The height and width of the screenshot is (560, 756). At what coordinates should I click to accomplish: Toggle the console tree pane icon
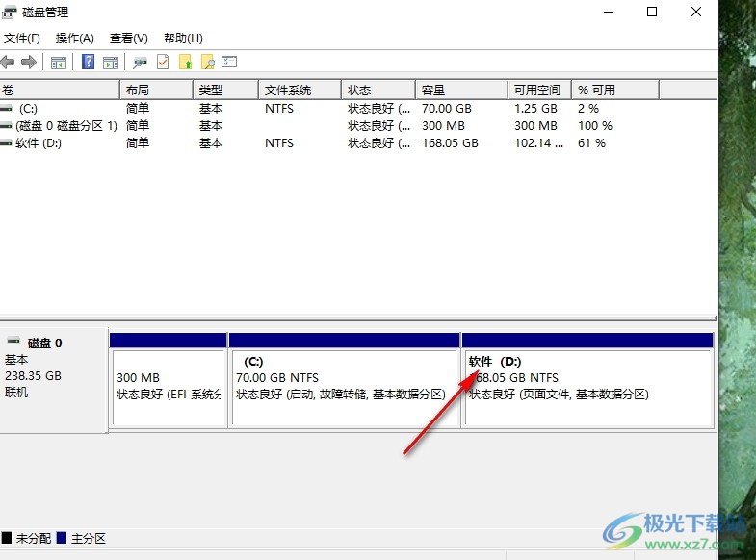(59, 63)
